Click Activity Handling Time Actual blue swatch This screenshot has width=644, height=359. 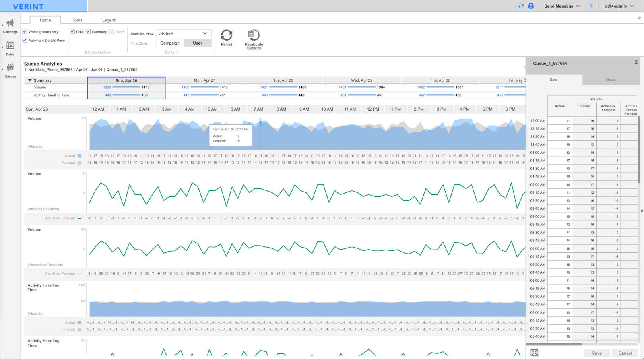click(79, 323)
